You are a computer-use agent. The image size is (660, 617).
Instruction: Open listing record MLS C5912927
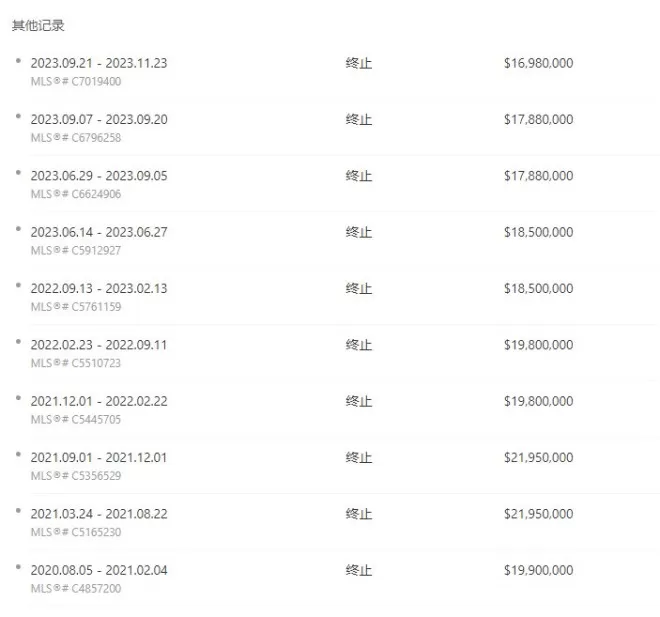point(76,250)
